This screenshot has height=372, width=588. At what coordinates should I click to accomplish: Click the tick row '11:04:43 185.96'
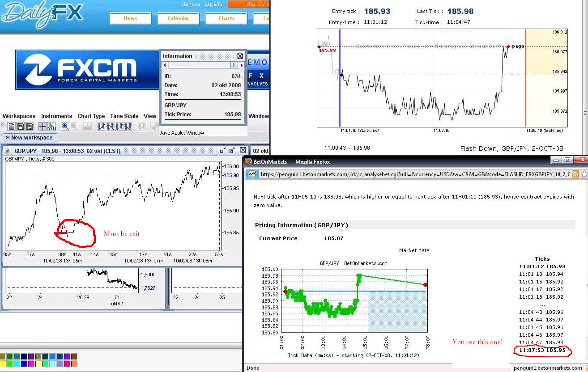click(541, 312)
